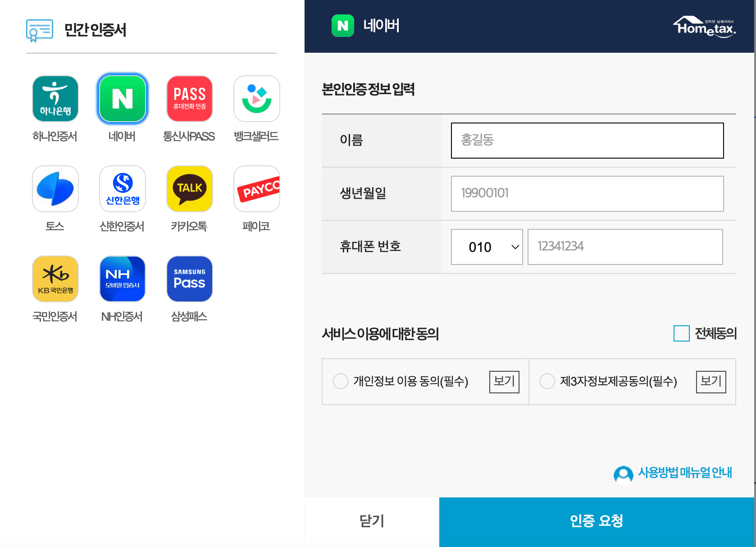Open the 사용방법 매뉴얼 안내 link
This screenshot has width=756, height=547.
(x=685, y=473)
